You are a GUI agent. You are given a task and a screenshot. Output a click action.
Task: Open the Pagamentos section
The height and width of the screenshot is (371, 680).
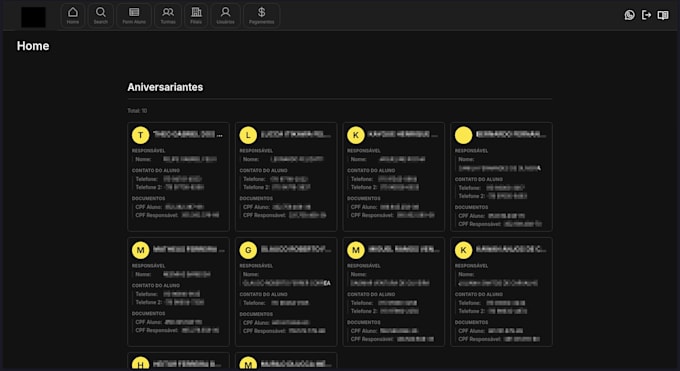(262, 16)
